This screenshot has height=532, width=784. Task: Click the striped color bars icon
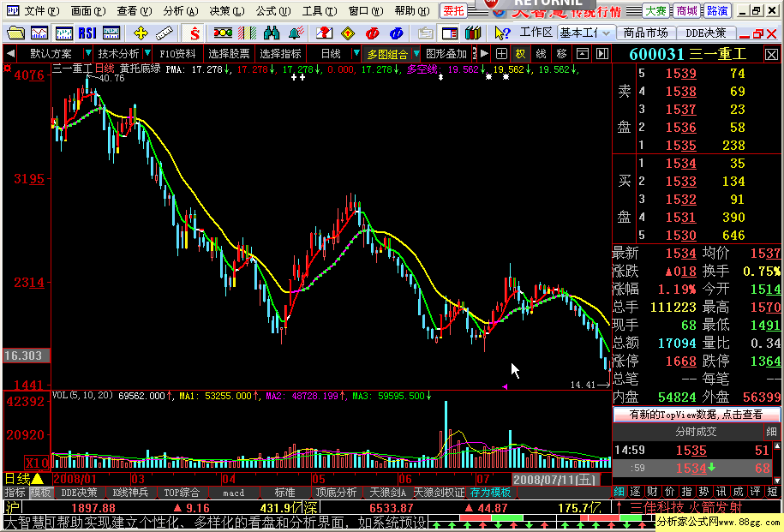pyautogui.click(x=247, y=33)
